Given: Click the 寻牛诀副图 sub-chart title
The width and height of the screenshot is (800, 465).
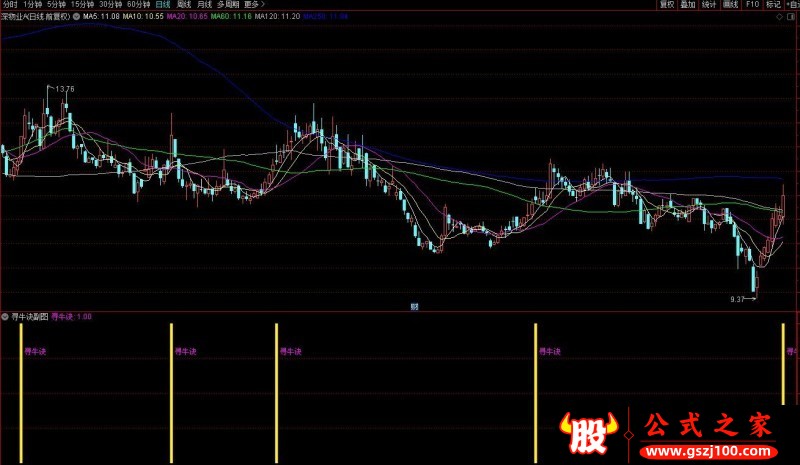Looking at the screenshot, I should tap(30, 316).
